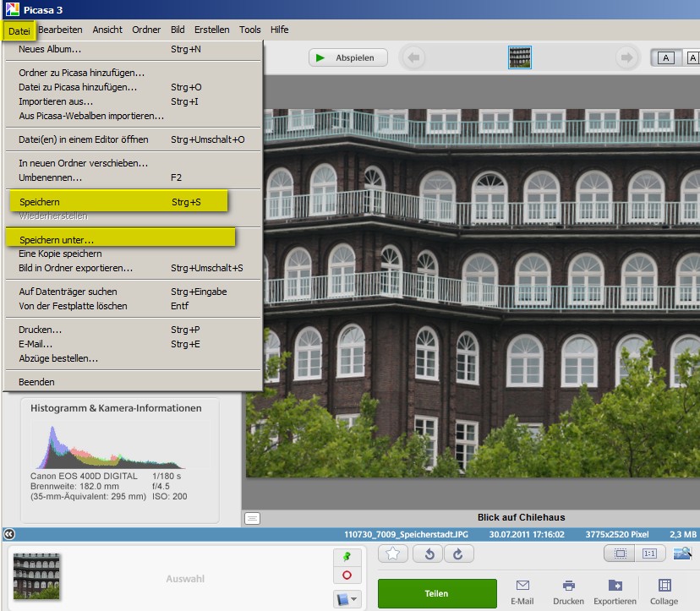Toggle the caption display button
This screenshot has width=700, height=611.
point(252,518)
